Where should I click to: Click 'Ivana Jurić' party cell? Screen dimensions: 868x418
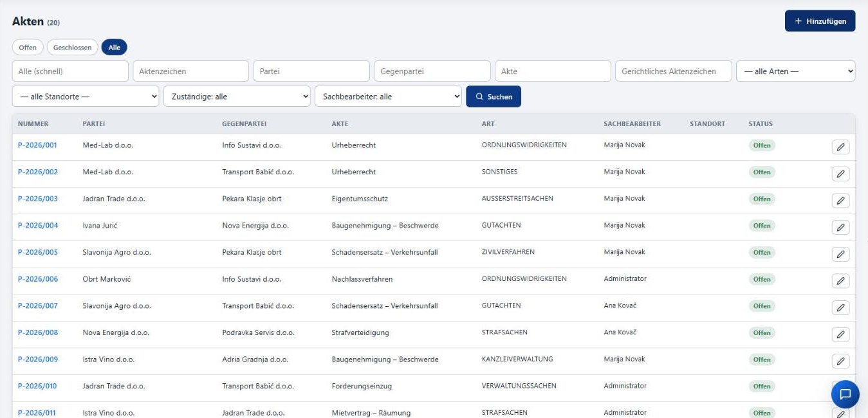[x=100, y=226]
